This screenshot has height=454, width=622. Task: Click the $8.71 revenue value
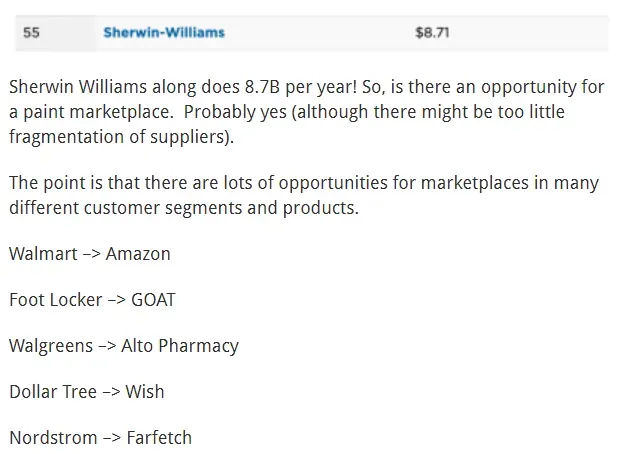point(431,32)
